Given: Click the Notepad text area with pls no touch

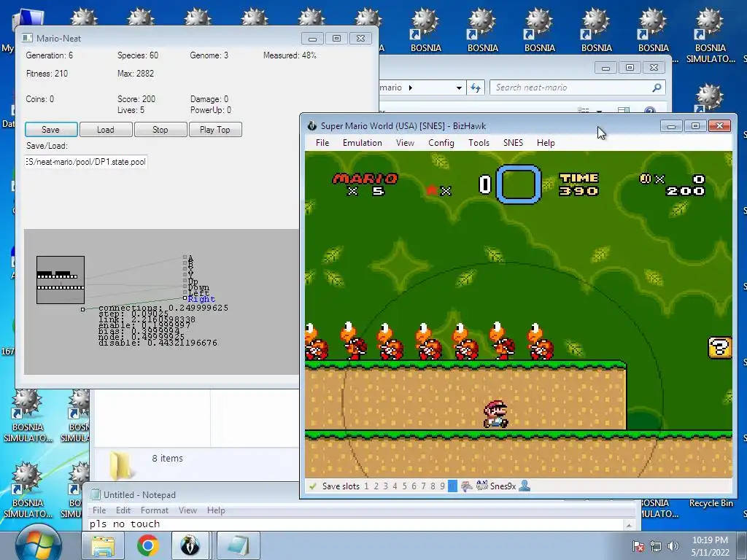Looking at the screenshot, I should point(355,524).
